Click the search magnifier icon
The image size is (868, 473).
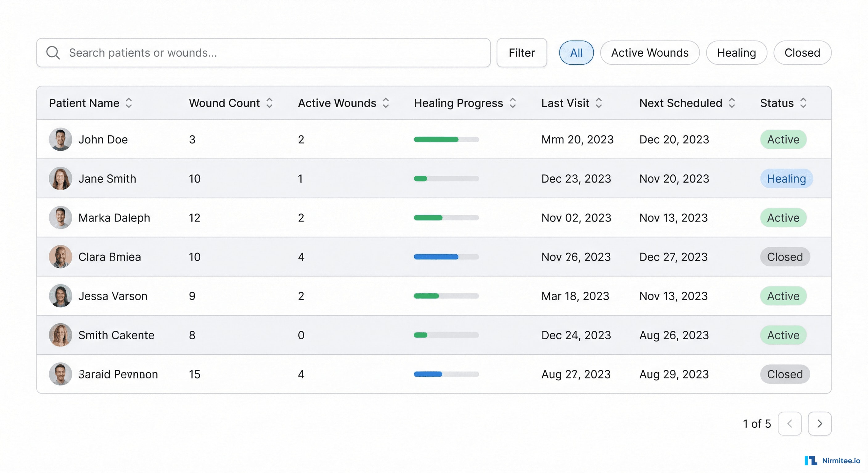click(x=53, y=53)
